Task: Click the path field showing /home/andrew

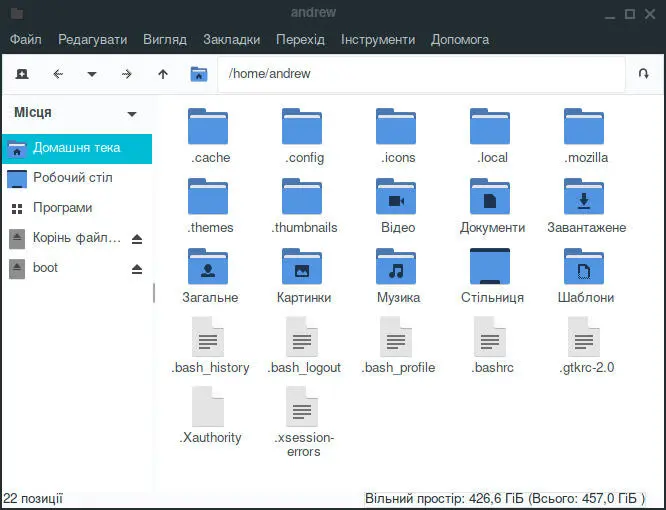Action: click(421, 74)
